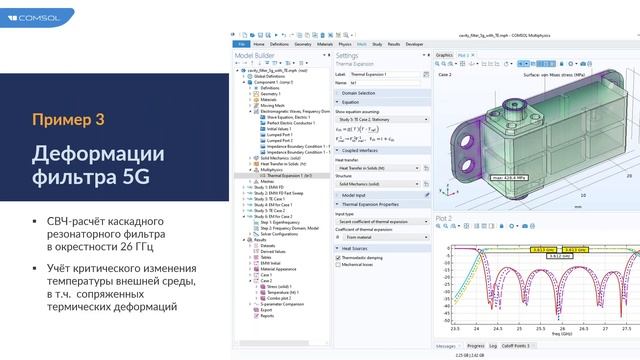This screenshot has width=640, height=360.
Task: Switch to the Home ribbon tab
Action: [259, 44]
